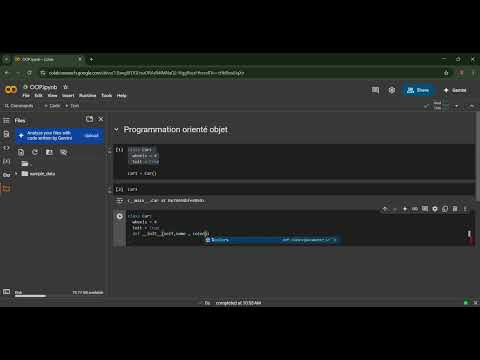The image size is (480, 360).
Task: Click the notebook vertical scrollbar
Action: (478, 157)
